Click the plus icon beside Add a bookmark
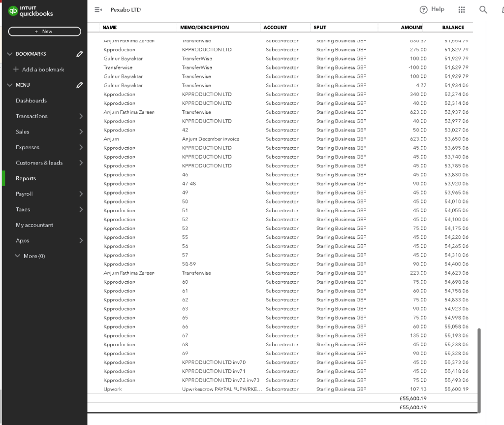The height and width of the screenshot is (425, 504). coord(16,69)
